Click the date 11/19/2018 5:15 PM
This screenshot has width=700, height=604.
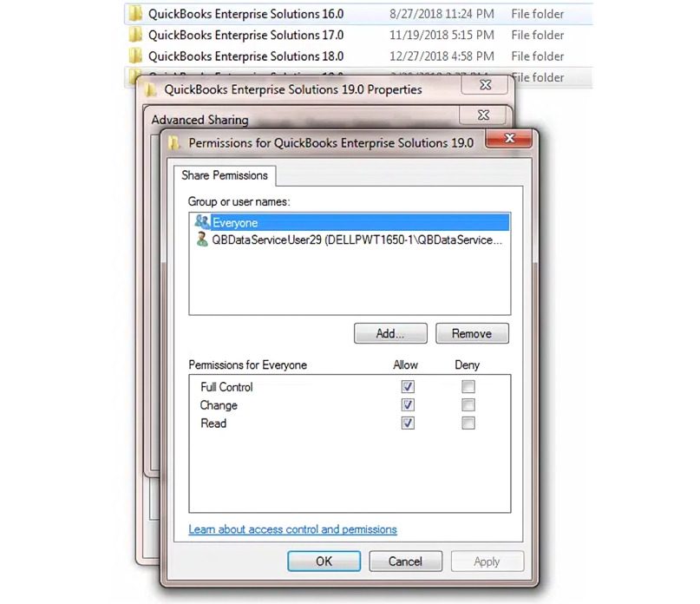(x=442, y=36)
